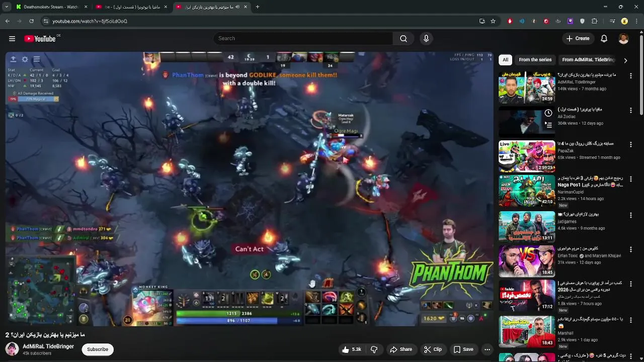Click Watch later icon on Alii Zodiac thumbnail

pos(548,113)
